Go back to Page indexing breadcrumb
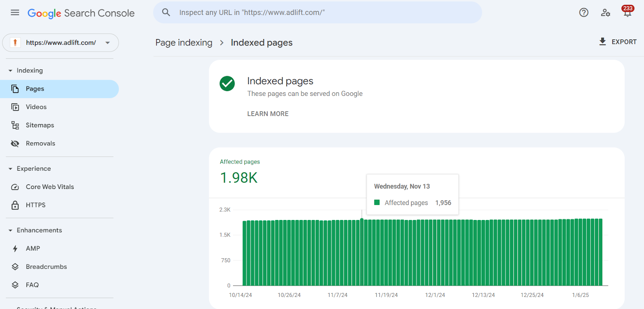The image size is (644, 309). tap(184, 43)
